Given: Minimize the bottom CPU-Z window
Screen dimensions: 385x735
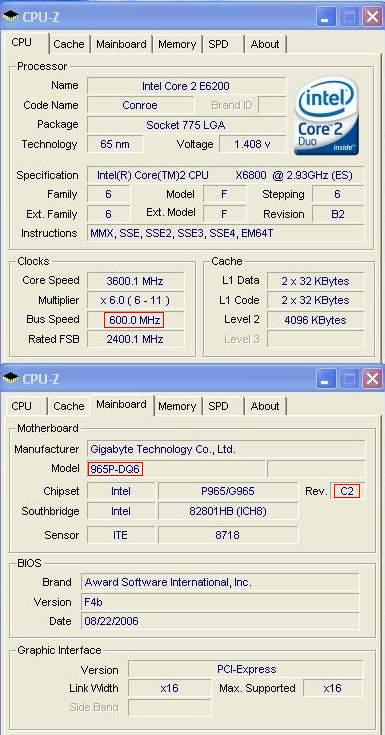Looking at the screenshot, I should 326,379.
